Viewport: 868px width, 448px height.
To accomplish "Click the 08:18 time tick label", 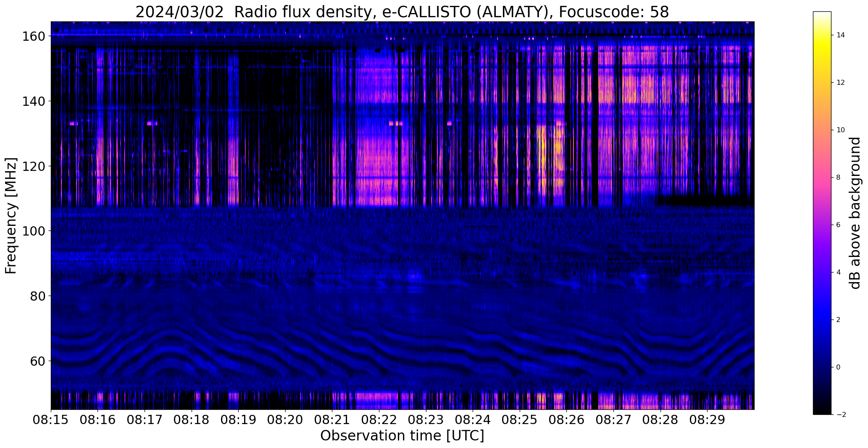I will click(192, 420).
